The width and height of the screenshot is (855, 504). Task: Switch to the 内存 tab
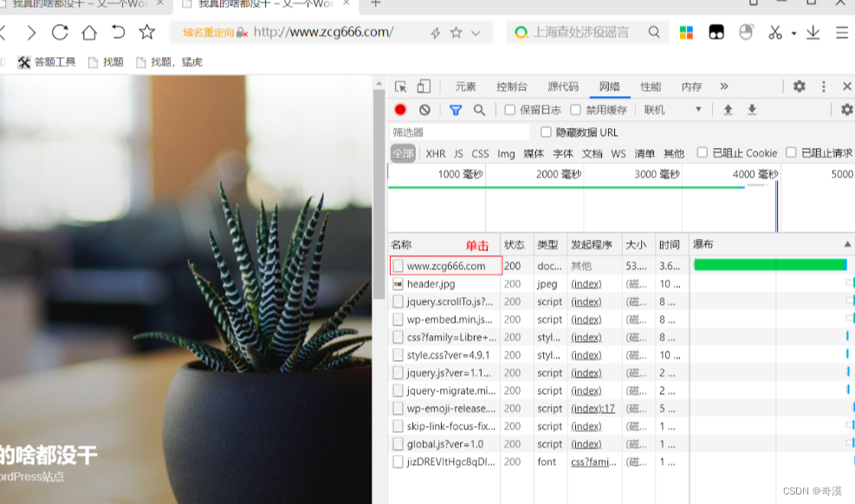point(691,87)
